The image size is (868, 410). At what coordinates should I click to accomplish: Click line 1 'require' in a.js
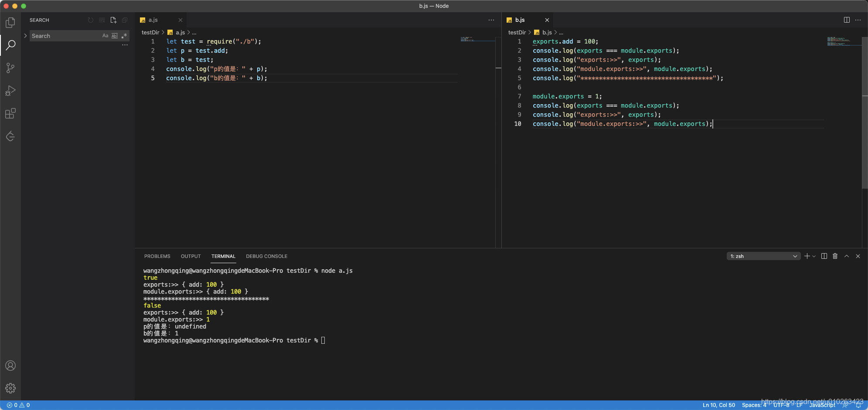[x=219, y=41]
